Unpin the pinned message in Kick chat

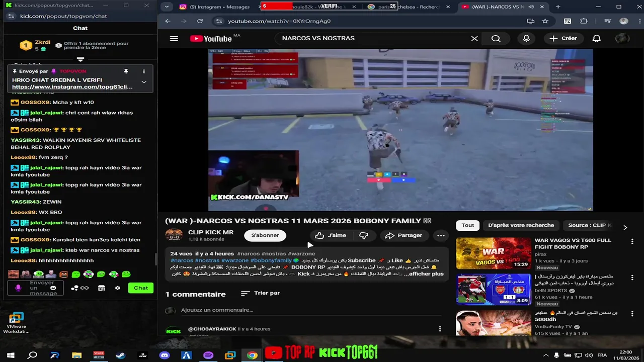point(126,71)
